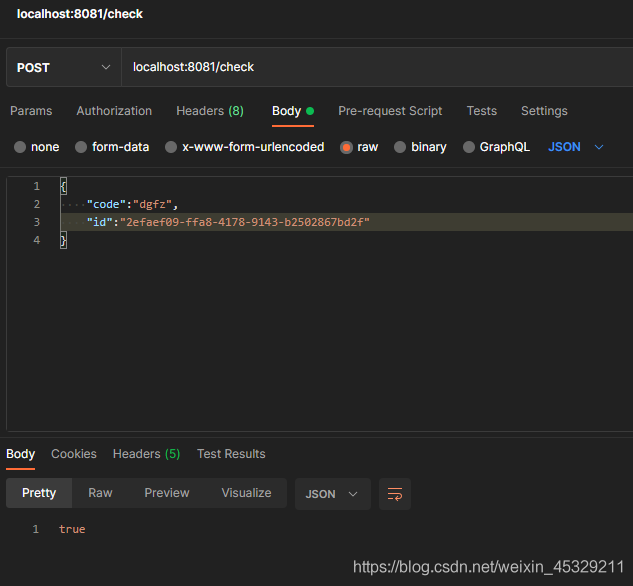Click the wrap lines icon in response
This screenshot has height=586, width=633.
pos(395,494)
